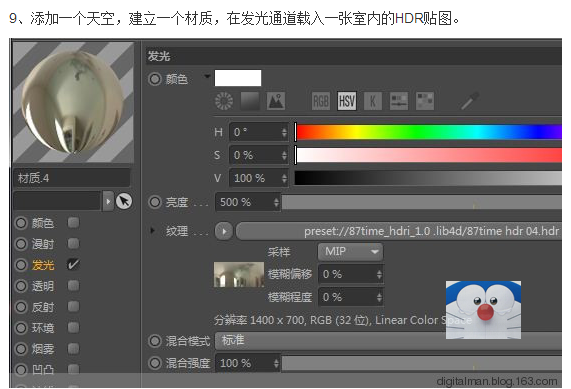Screen dimensions: 571x389
Task: Select the HSV color mode
Action: [347, 101]
